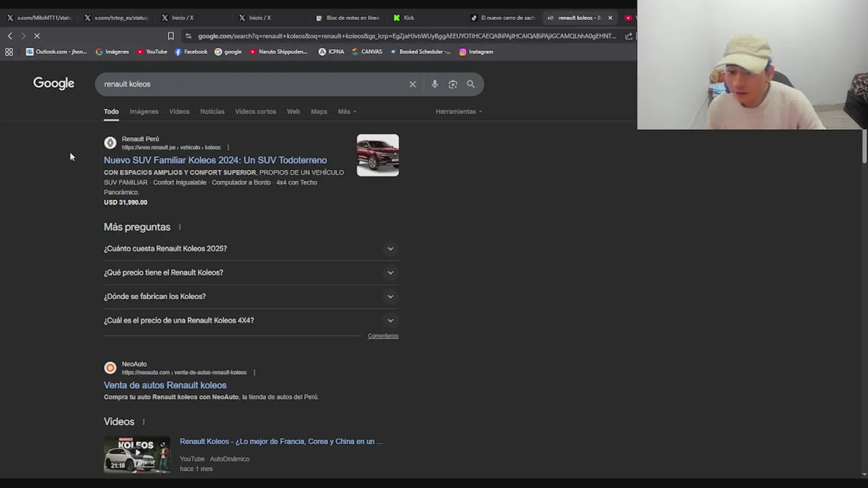Switch to x.com/tvtop_es browser tab
868x488 pixels.
pos(116,18)
